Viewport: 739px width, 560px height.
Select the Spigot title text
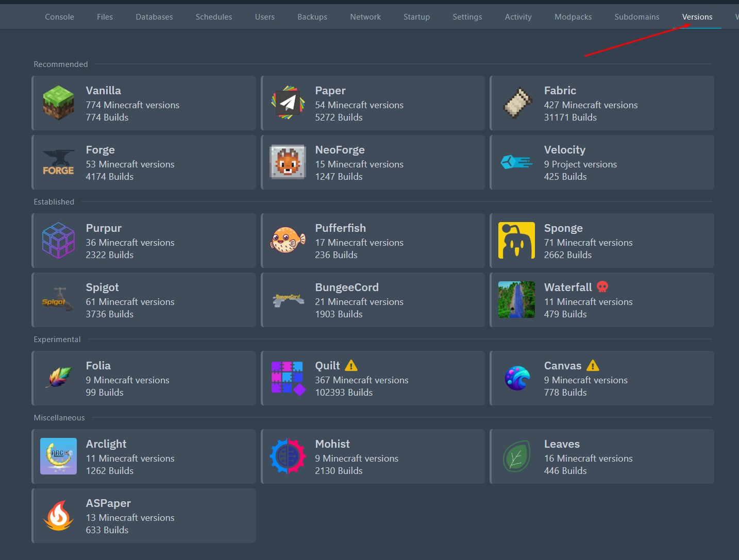coord(102,287)
